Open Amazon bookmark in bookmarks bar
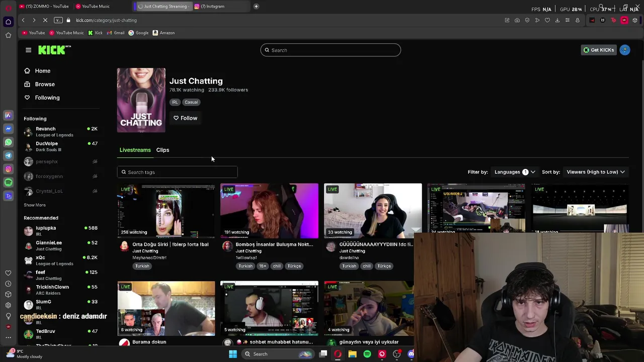This screenshot has width=644, height=362. click(164, 33)
